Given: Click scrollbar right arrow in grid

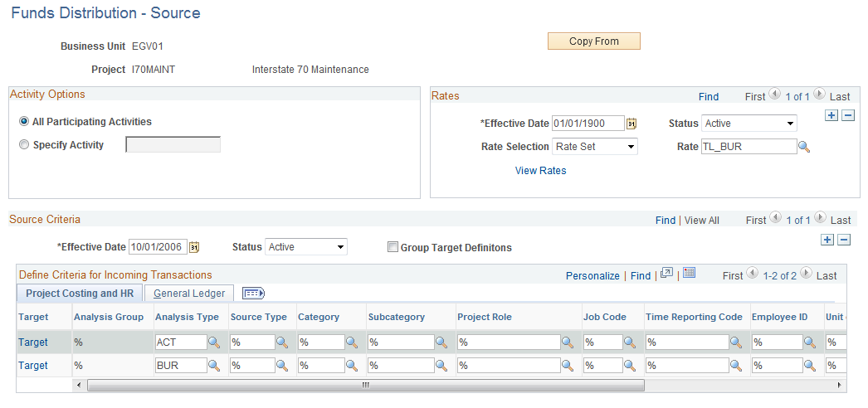Looking at the screenshot, I should (x=840, y=385).
